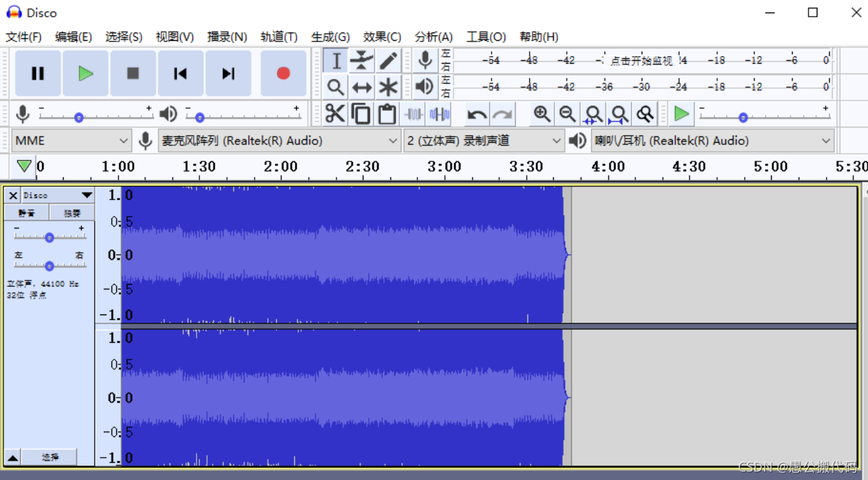Viewport: 868px width, 480px height.
Task: Click the 2:00 mark on the timeline
Action: tap(281, 166)
